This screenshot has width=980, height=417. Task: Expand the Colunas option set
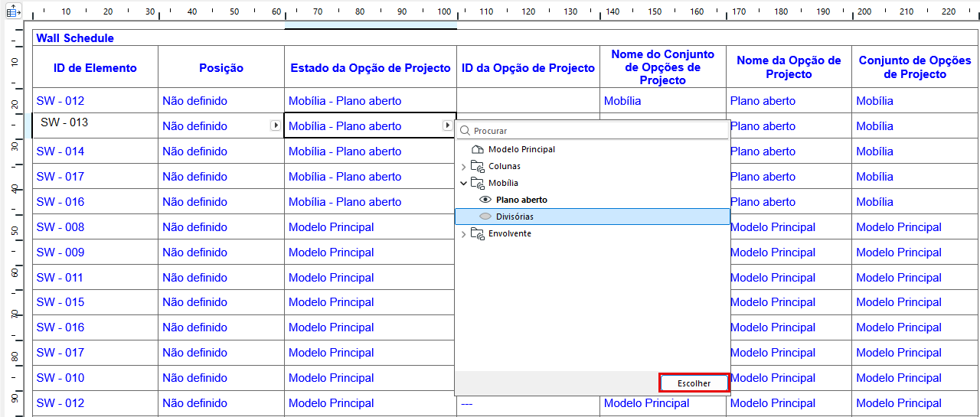pos(463,166)
